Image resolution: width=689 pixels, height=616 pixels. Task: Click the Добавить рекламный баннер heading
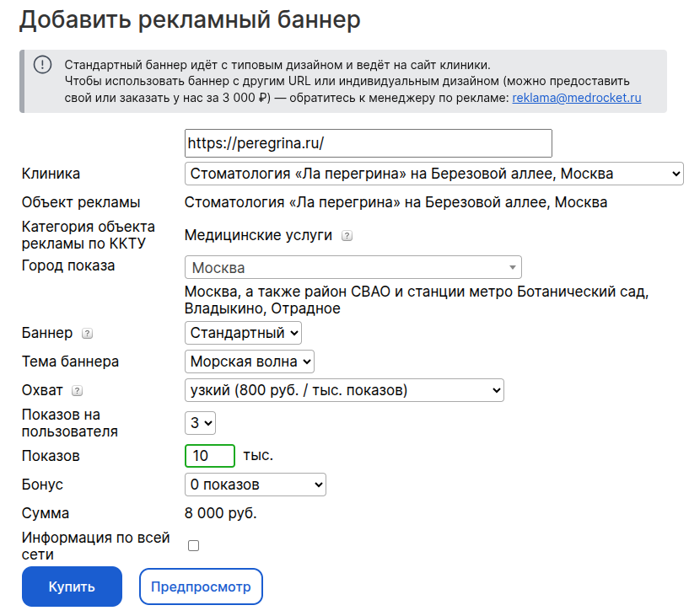[x=190, y=19]
